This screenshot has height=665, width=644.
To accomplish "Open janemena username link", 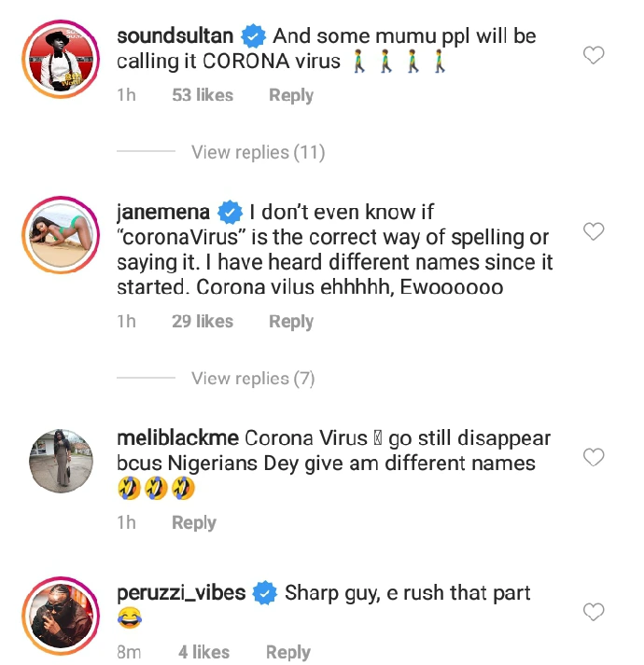I will (x=163, y=212).
